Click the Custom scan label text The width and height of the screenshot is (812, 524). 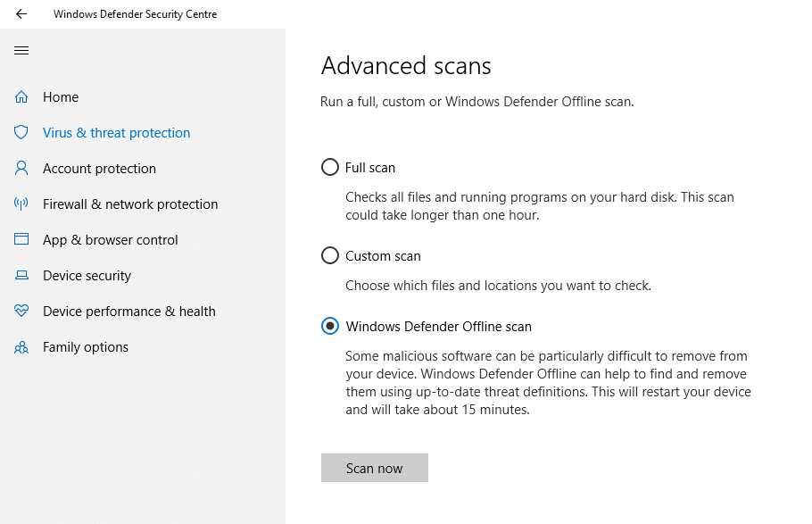(383, 256)
